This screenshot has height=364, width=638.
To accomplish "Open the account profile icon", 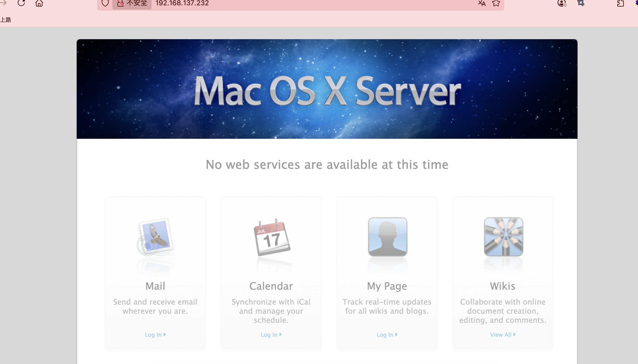I will click(x=562, y=3).
